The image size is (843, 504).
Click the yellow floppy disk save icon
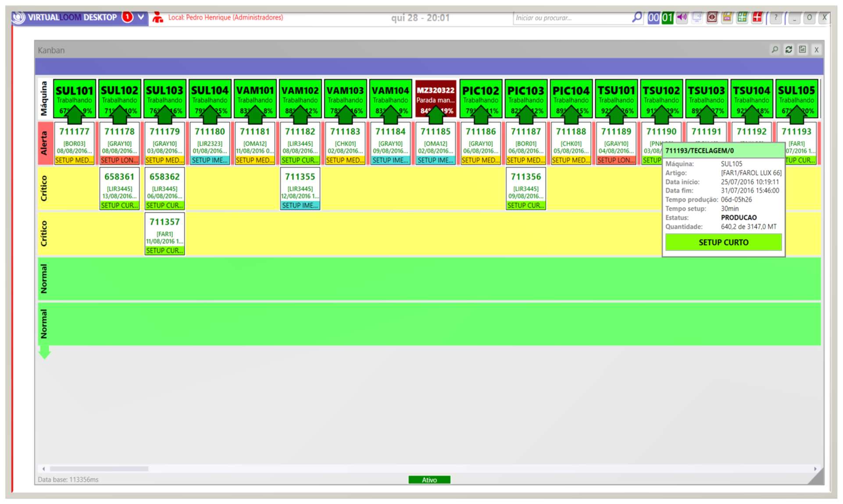(727, 18)
